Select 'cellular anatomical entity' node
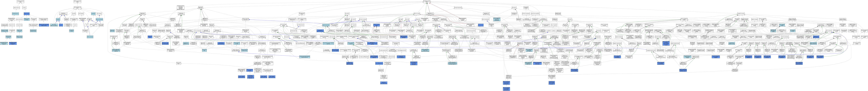Viewport: 868px width, 91px height. (78, 8)
